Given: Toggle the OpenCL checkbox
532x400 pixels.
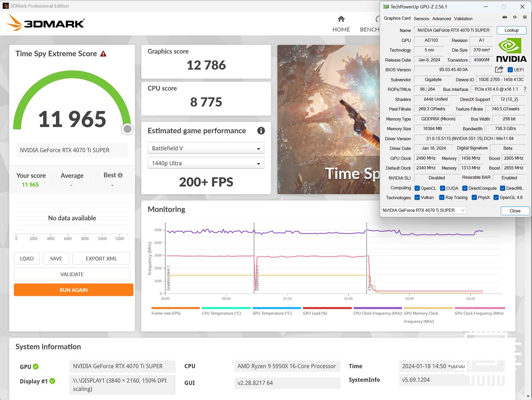Looking at the screenshot, I should 417,188.
